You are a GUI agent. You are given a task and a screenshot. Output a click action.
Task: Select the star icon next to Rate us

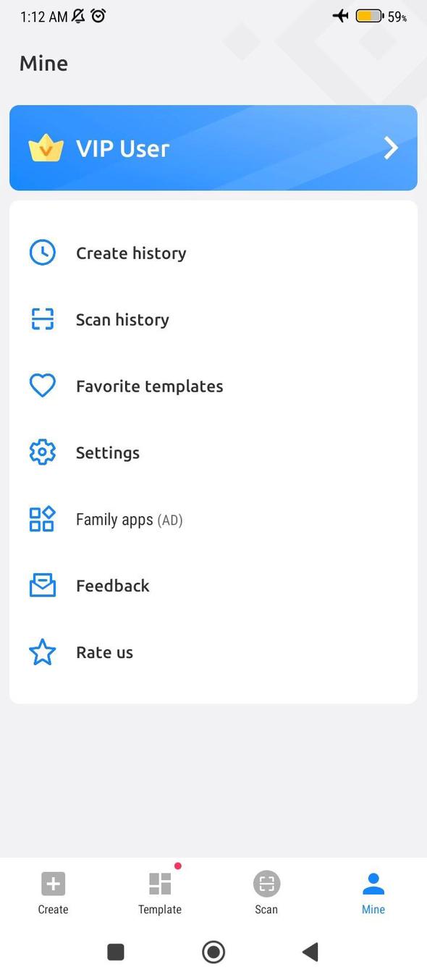42,651
